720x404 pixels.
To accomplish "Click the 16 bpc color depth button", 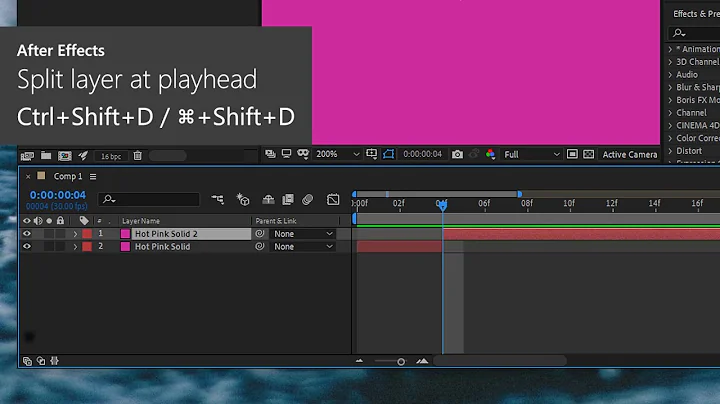I will 111,156.
